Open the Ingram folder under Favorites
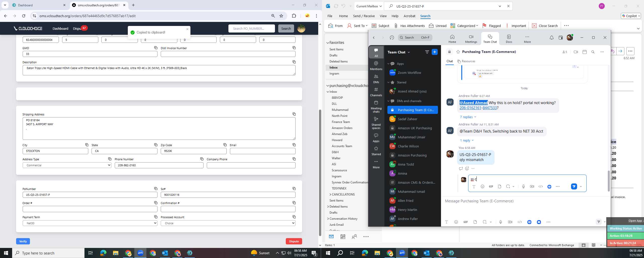This screenshot has width=644, height=258. point(334,74)
